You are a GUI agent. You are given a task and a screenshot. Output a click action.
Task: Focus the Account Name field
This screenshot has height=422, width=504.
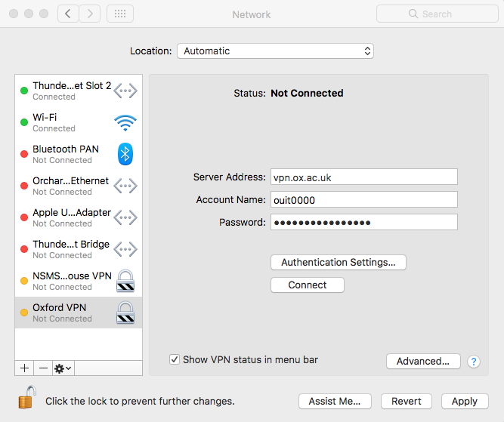coord(363,199)
